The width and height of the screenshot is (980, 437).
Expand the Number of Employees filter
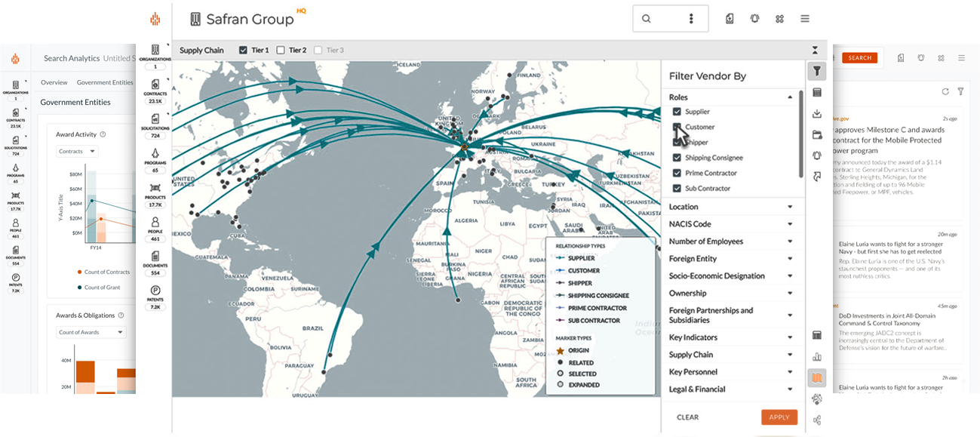coord(790,242)
